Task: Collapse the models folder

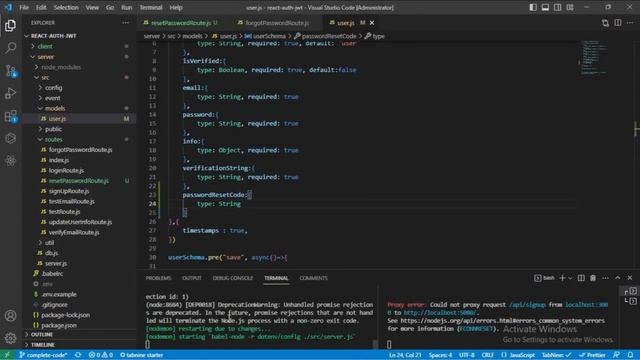Action: [x=80, y=108]
